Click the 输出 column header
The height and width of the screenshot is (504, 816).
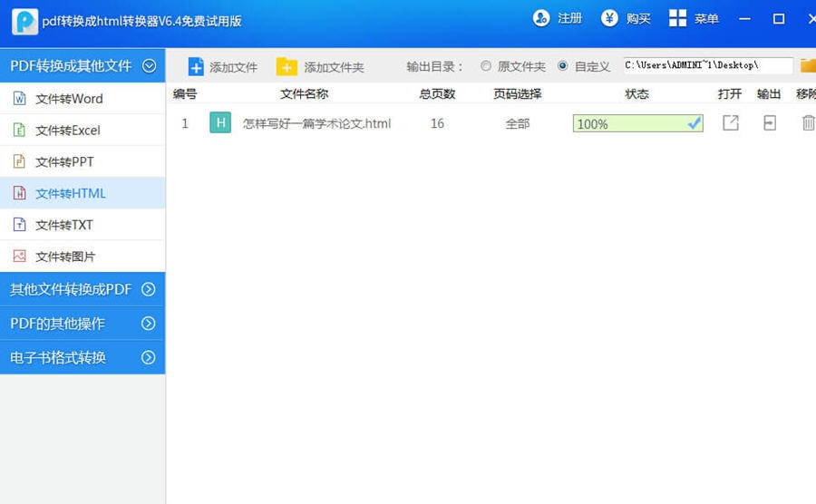[x=769, y=93]
